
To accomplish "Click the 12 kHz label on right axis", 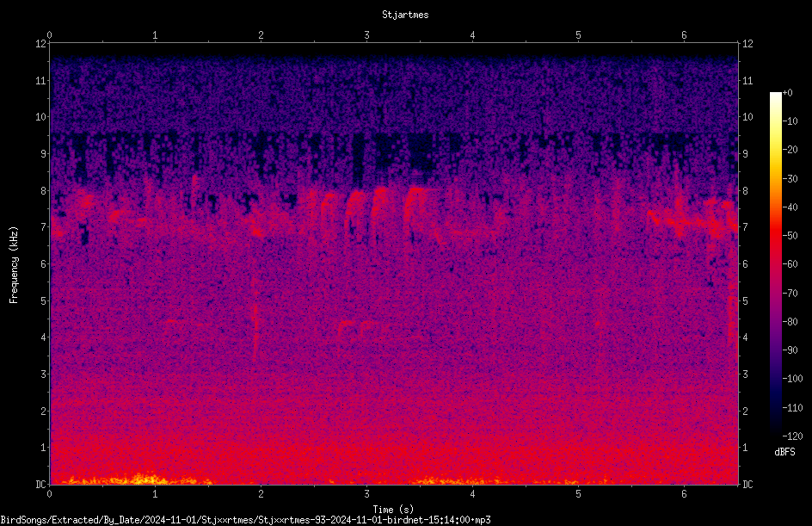I will coord(747,44).
